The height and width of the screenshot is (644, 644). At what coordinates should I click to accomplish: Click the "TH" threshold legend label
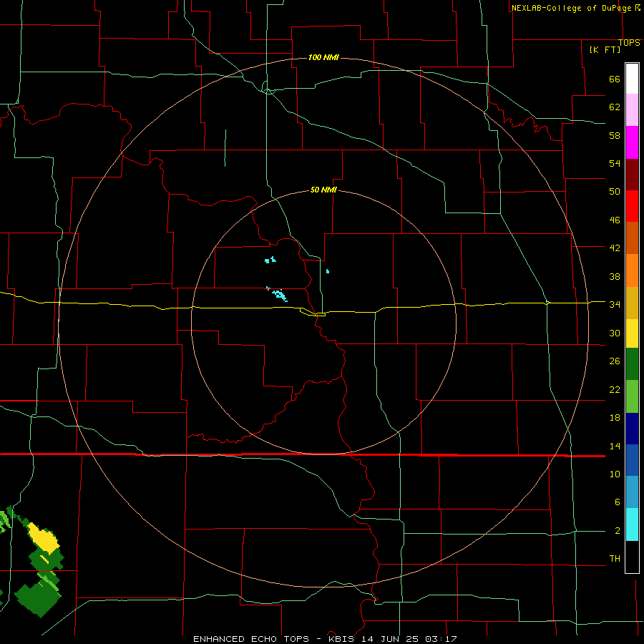click(615, 559)
